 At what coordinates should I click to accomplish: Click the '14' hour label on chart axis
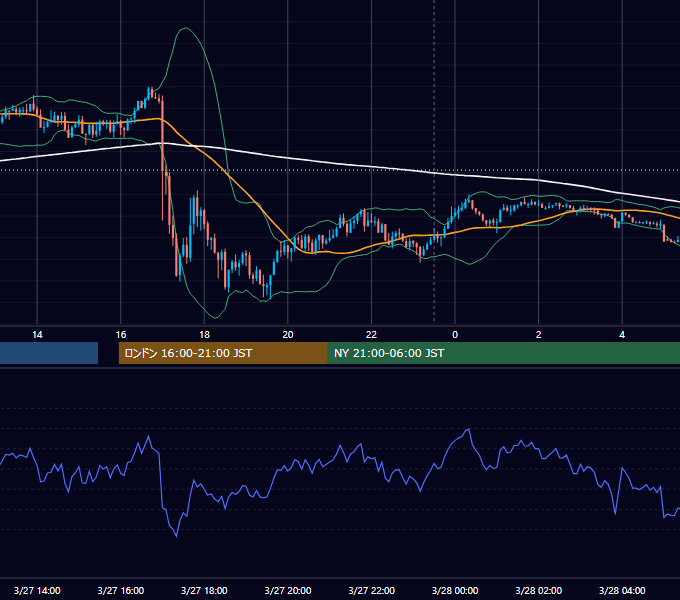(37, 335)
